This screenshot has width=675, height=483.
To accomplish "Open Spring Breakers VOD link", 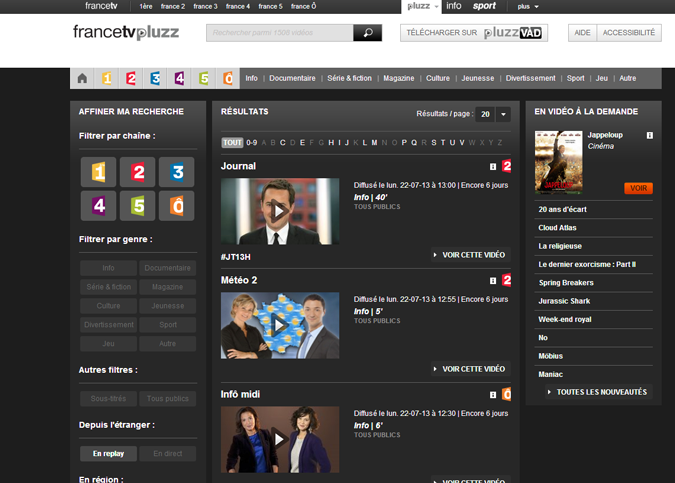I will tap(566, 283).
